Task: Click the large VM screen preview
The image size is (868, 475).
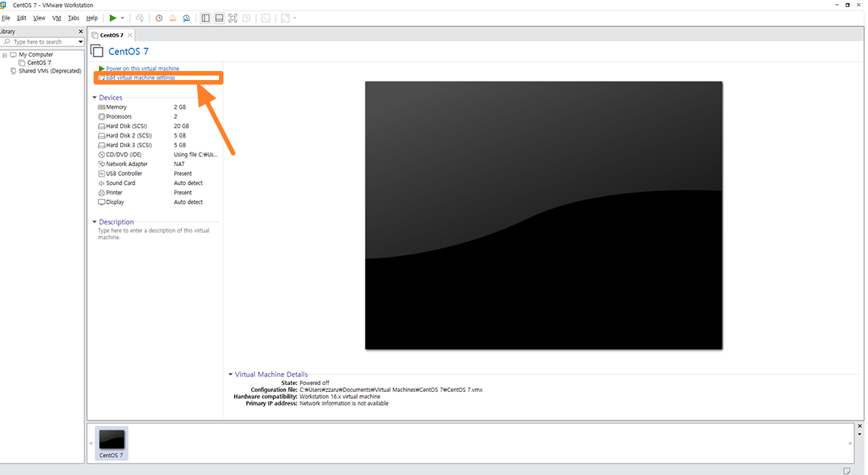Action: pos(543,215)
